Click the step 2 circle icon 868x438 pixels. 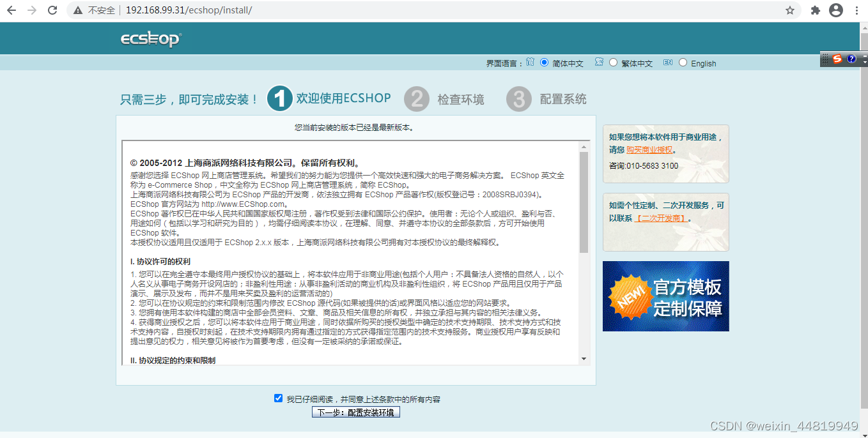click(x=416, y=99)
